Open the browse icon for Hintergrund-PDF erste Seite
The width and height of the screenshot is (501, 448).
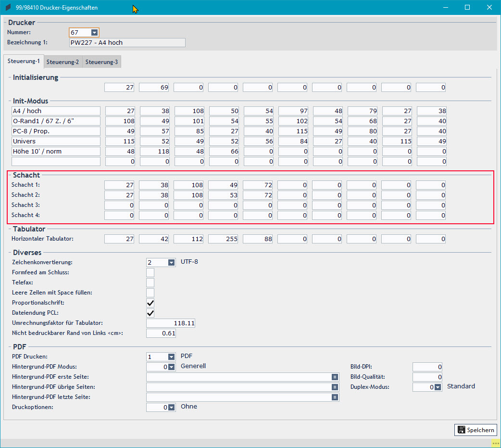[x=335, y=377]
